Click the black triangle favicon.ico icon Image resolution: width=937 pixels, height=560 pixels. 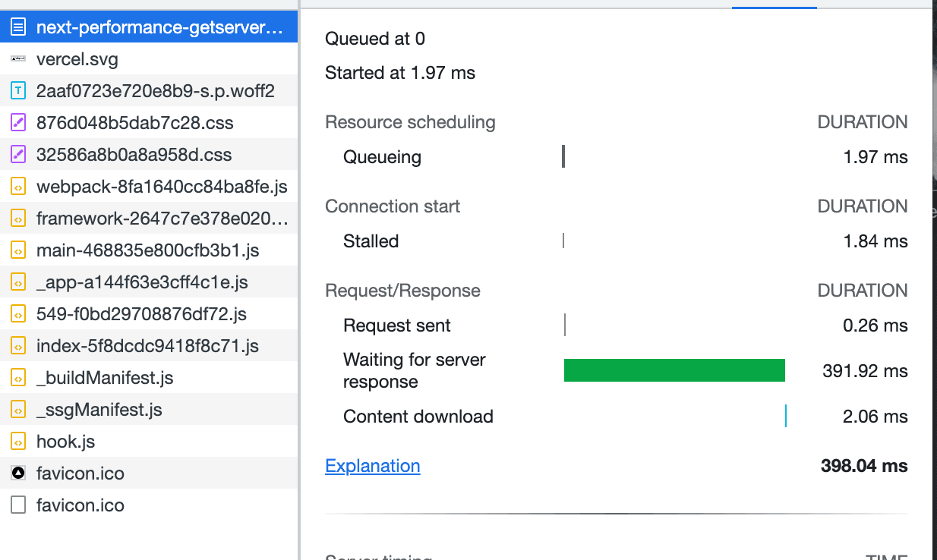coord(18,473)
